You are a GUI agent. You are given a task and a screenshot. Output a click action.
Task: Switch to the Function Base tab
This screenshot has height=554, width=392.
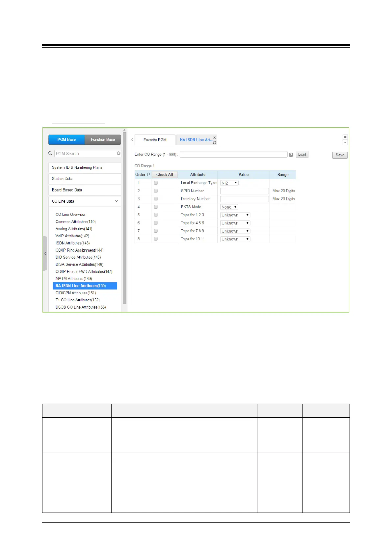click(103, 139)
